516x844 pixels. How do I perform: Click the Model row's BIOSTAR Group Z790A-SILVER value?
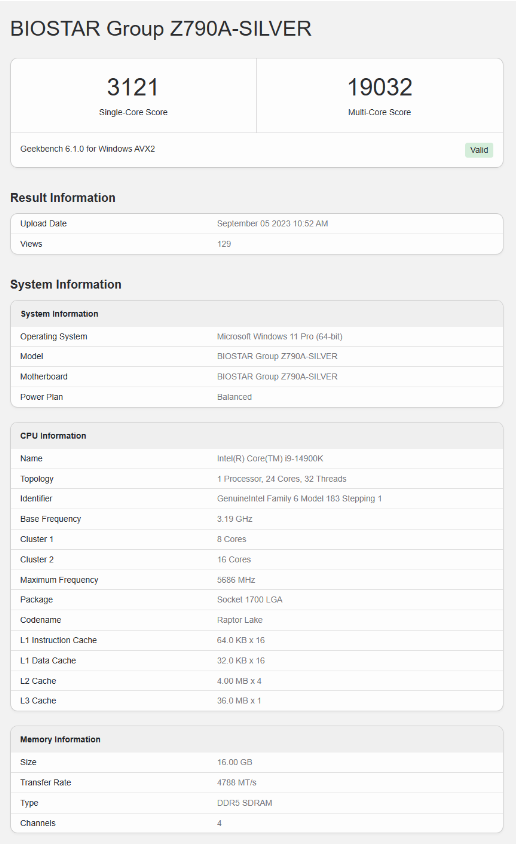point(277,356)
